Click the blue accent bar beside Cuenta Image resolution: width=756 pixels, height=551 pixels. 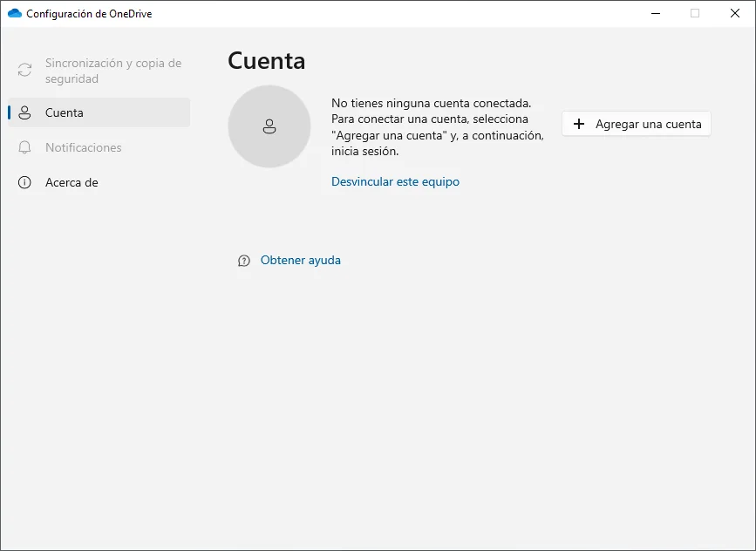coord(9,112)
